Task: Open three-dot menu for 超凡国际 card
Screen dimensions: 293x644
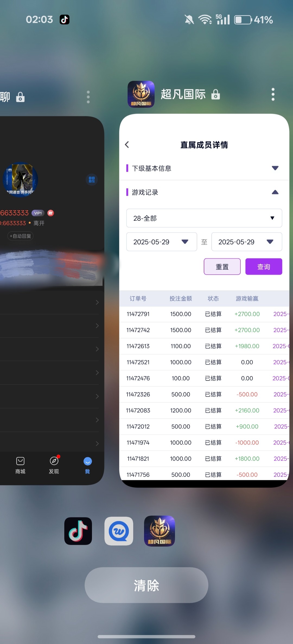Action: [273, 94]
